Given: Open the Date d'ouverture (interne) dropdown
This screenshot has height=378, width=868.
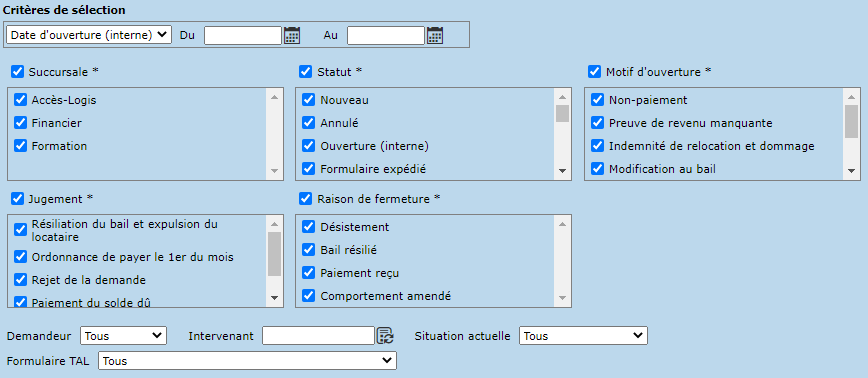Looking at the screenshot, I should click(x=89, y=35).
